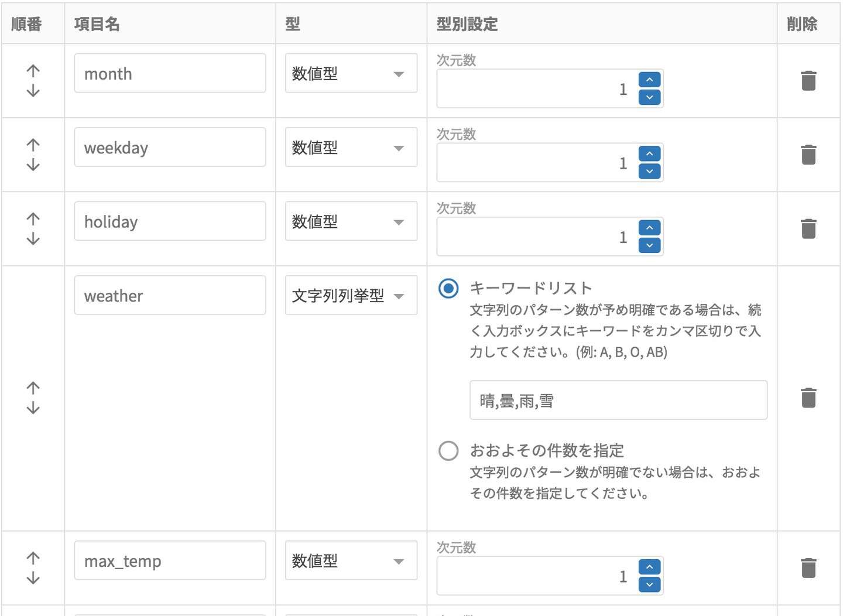Move the weather row down
The image size is (843, 616).
click(x=33, y=408)
